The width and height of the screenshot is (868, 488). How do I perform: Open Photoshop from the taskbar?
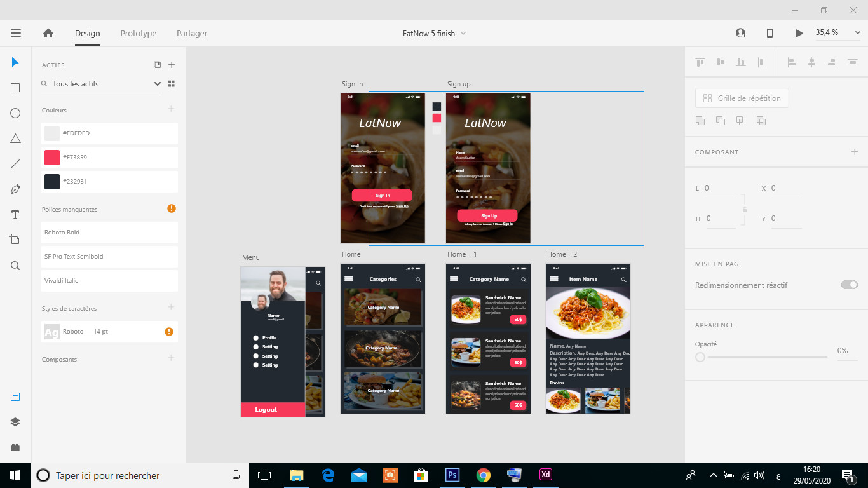click(x=453, y=475)
